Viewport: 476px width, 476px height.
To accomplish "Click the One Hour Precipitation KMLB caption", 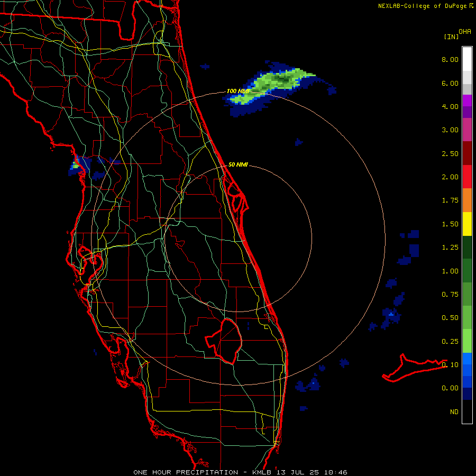I will (240, 472).
